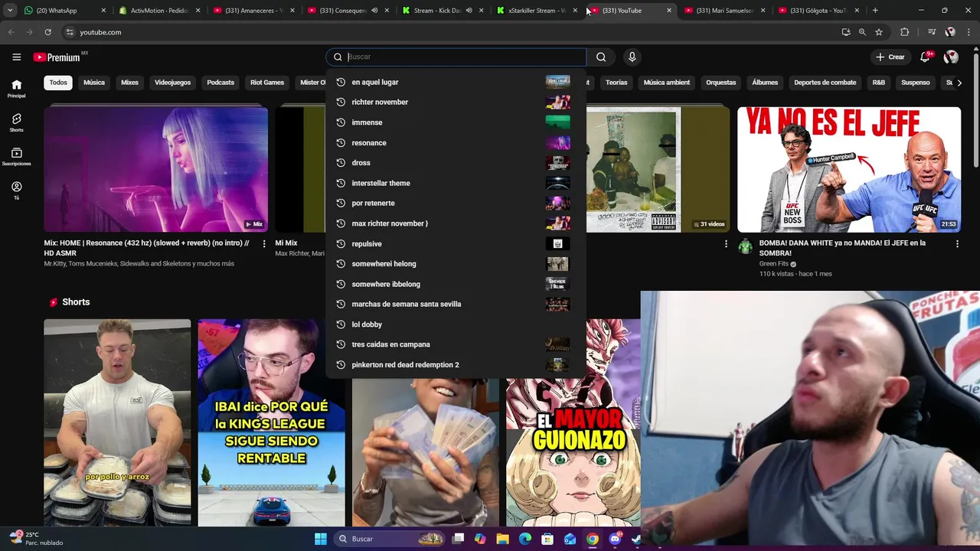The height and width of the screenshot is (551, 980).
Task: Open Mix HOME Resonance title link
Action: click(147, 248)
